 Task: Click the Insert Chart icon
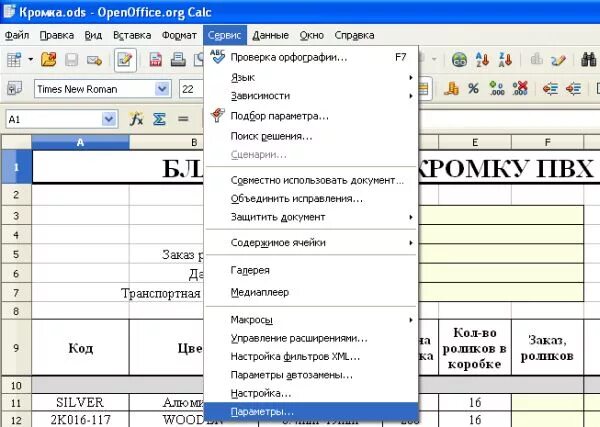tap(536, 59)
